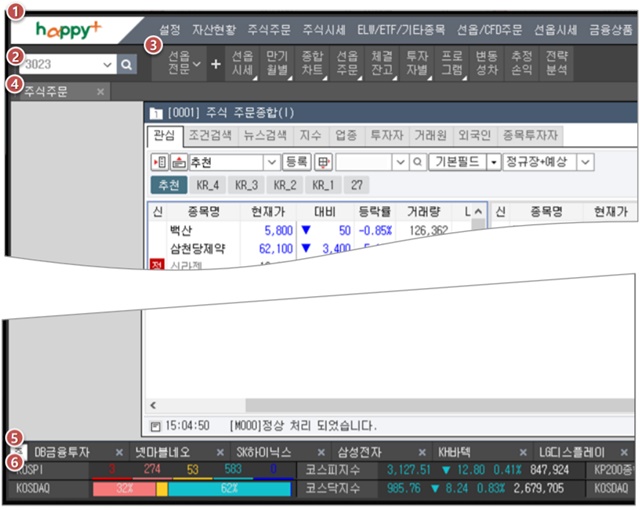Click the magnifier search button beside 3023
The image size is (640, 510).
pos(127,64)
